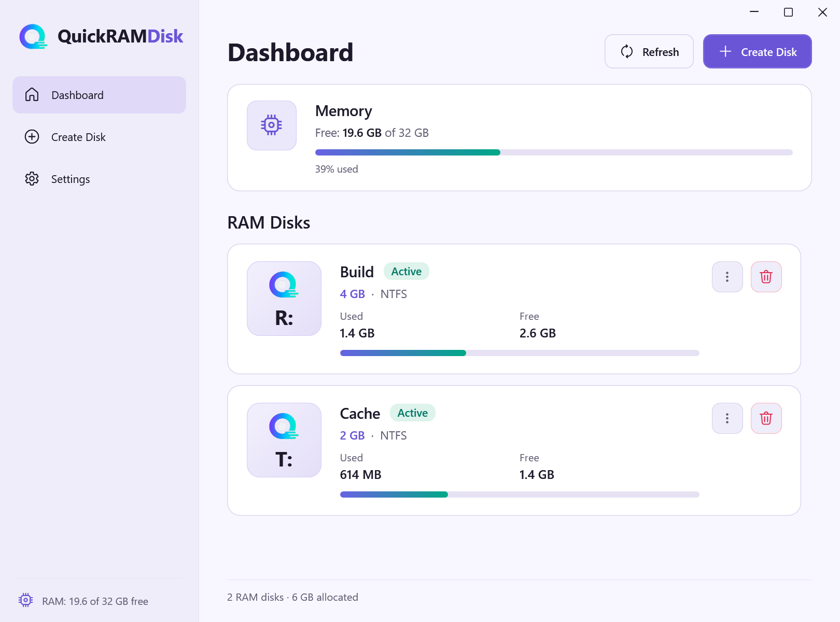Refresh the dashboard
Screen dimensions: 840x622
coord(649,51)
